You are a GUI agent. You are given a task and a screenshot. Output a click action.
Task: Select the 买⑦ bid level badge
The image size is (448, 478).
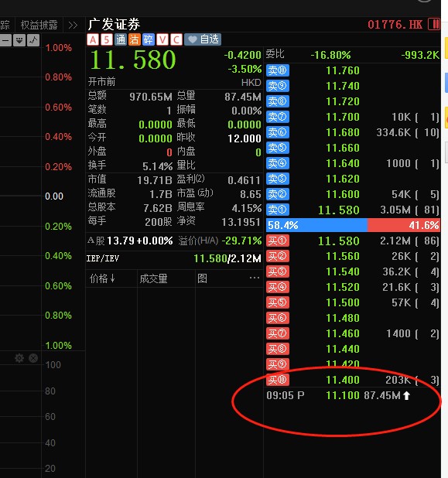tap(278, 333)
